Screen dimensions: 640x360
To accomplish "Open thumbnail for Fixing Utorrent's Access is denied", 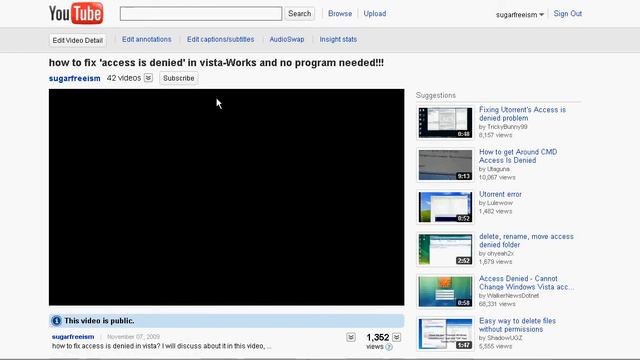I will coord(445,122).
